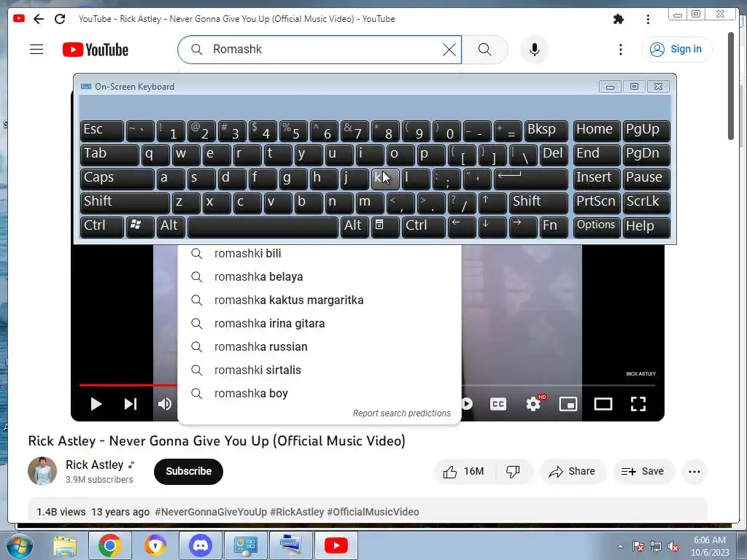This screenshot has height=560, width=747.
Task: Dislike the video
Action: click(513, 472)
